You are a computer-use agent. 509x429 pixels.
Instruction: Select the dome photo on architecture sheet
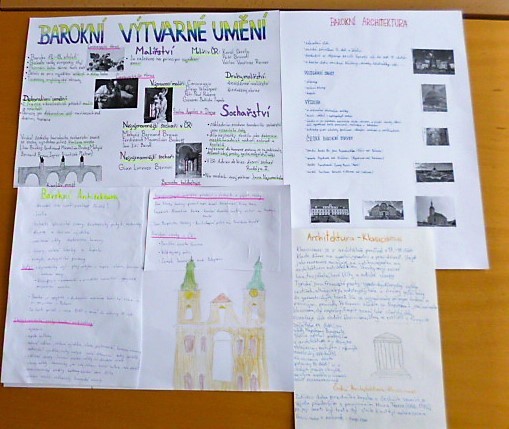coord(434,98)
